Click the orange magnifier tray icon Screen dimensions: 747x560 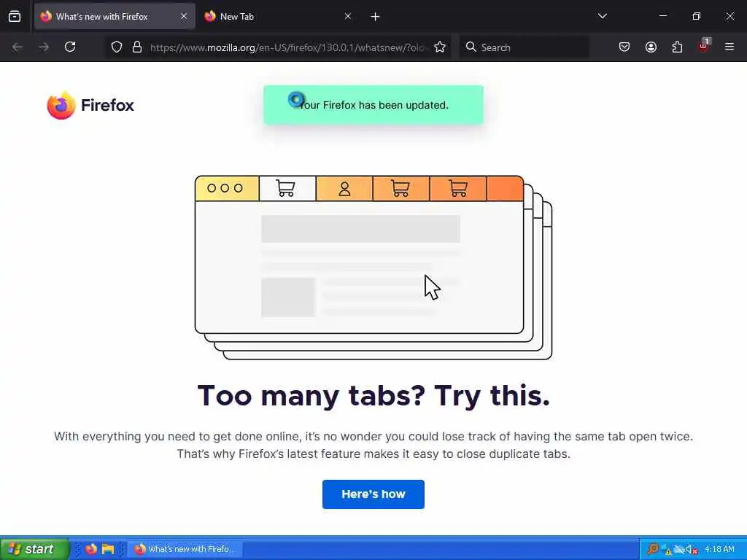click(653, 549)
